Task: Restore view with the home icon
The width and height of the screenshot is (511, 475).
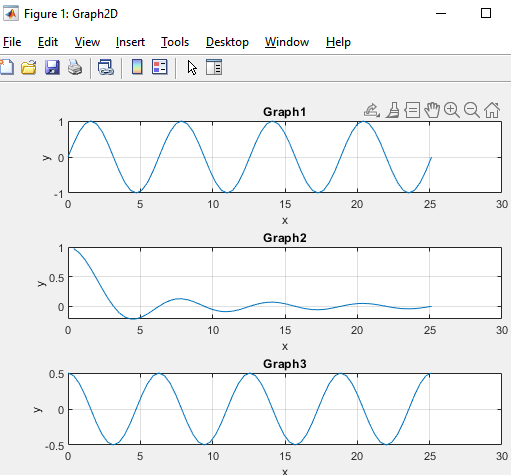Action: 492,110
